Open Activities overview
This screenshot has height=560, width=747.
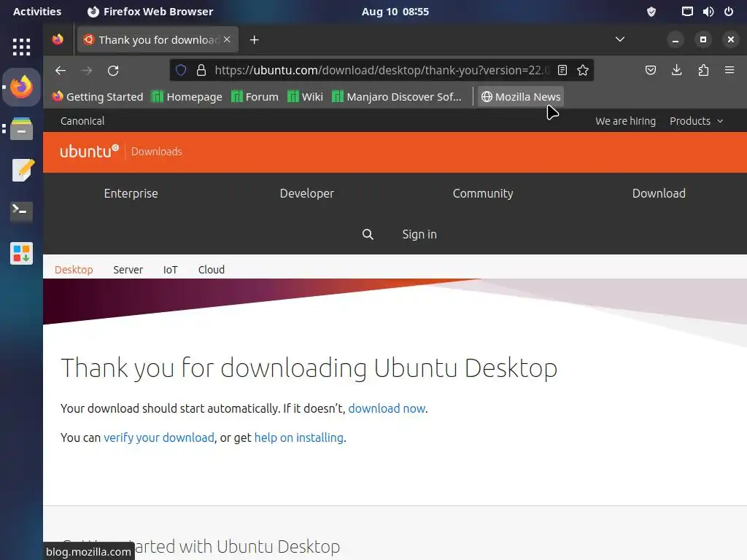[x=37, y=12]
